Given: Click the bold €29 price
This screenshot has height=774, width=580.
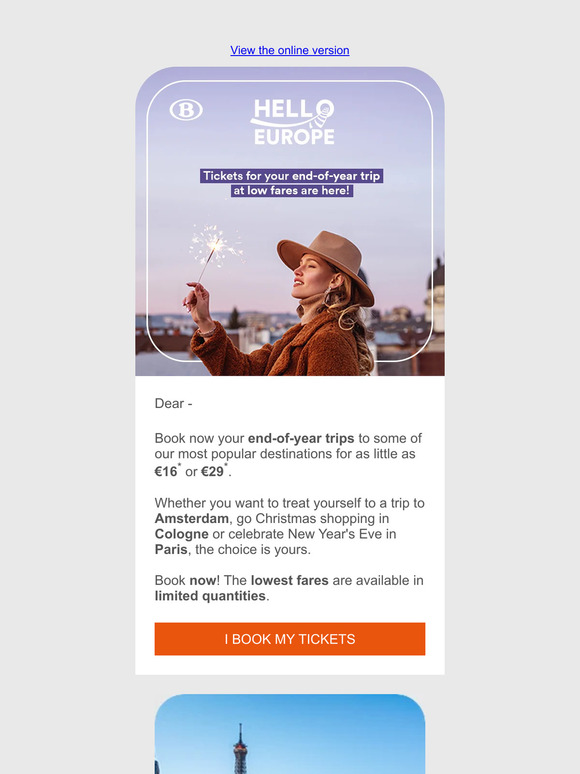Looking at the screenshot, I should pos(212,471).
